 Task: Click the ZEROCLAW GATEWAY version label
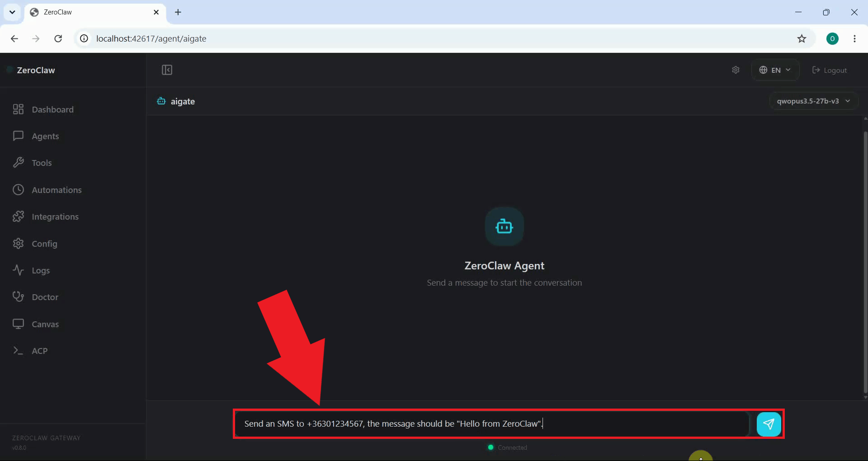46,442
